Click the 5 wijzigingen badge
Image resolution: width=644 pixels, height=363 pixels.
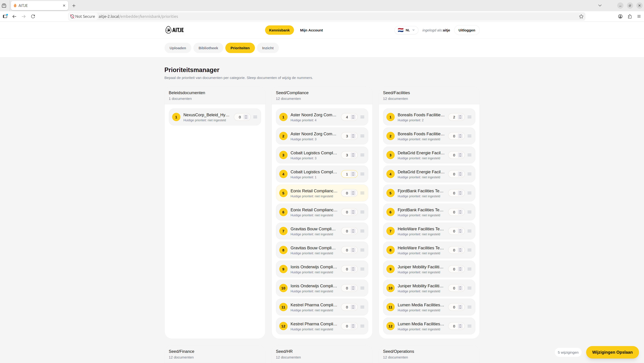point(568,352)
